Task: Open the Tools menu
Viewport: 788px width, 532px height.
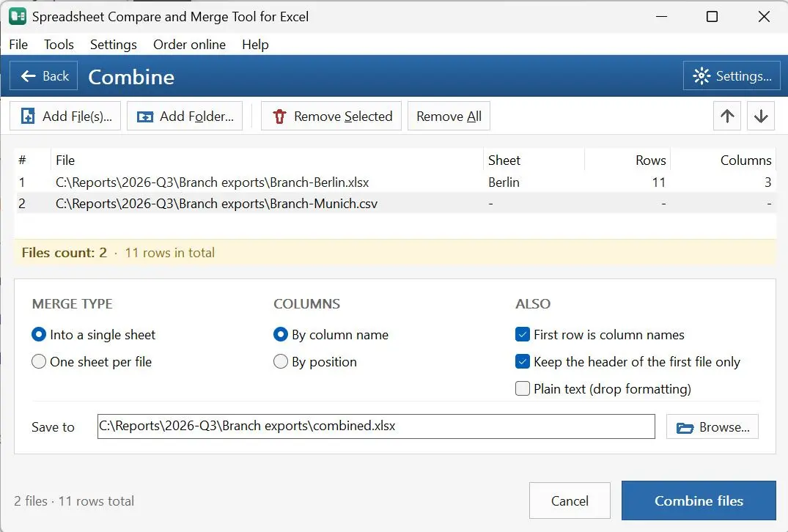Action: click(59, 45)
